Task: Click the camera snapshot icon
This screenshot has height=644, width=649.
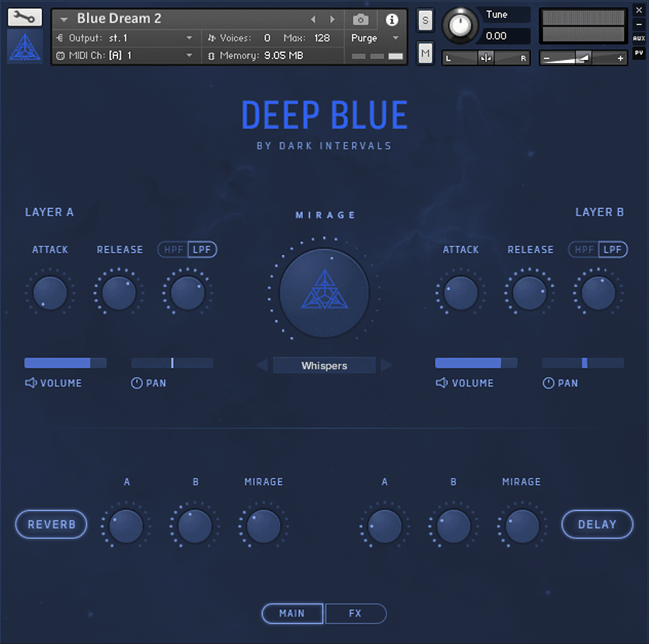Action: click(361, 19)
